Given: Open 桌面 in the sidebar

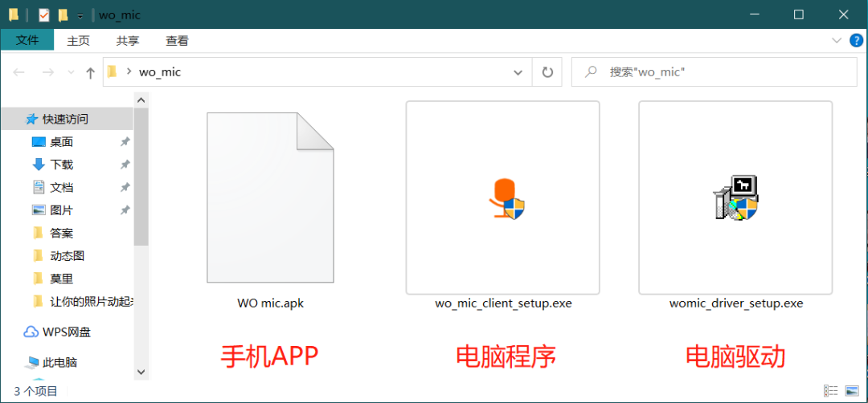Looking at the screenshot, I should point(61,142).
